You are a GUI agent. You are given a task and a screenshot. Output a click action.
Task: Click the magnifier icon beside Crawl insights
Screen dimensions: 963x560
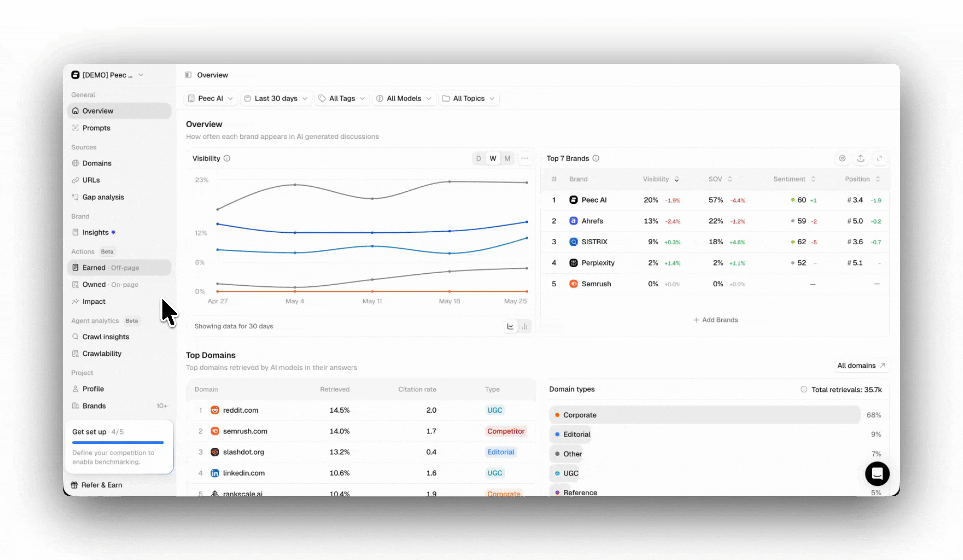[75, 337]
